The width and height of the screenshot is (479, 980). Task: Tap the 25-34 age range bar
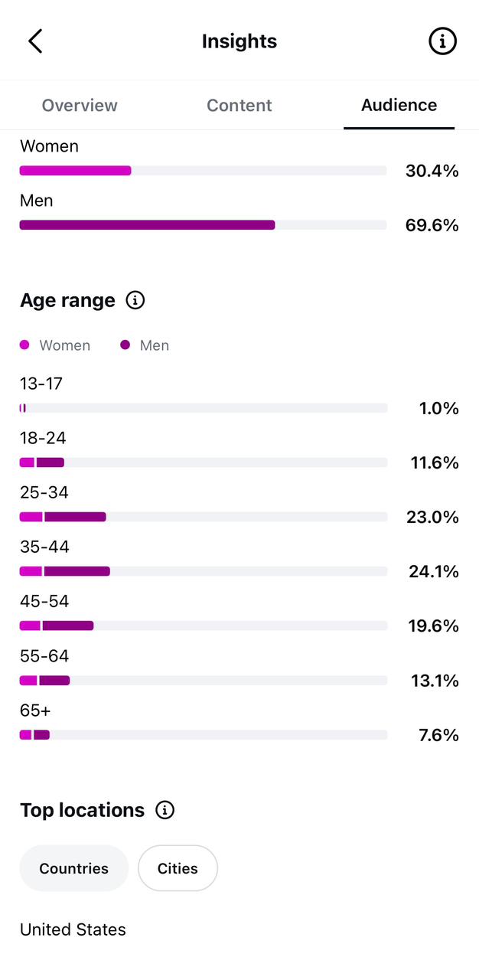point(204,517)
